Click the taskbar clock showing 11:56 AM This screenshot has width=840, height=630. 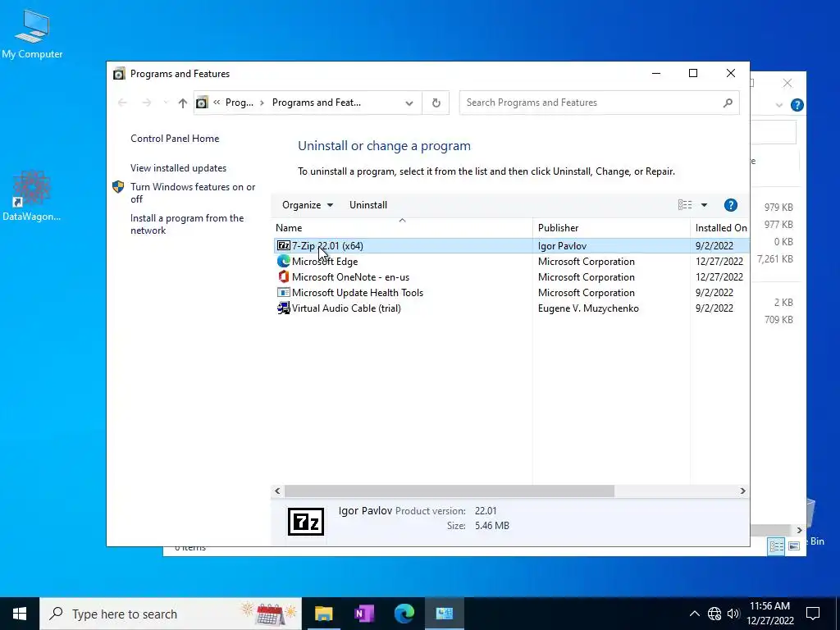769,614
